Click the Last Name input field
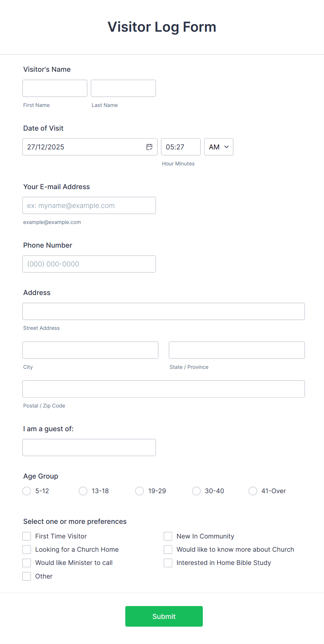This screenshot has height=644, width=324. [123, 88]
